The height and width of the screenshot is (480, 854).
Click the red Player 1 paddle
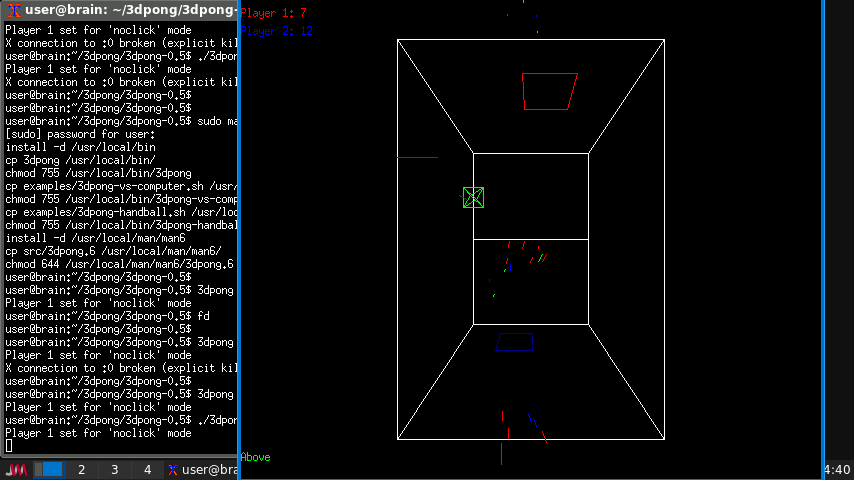549,91
